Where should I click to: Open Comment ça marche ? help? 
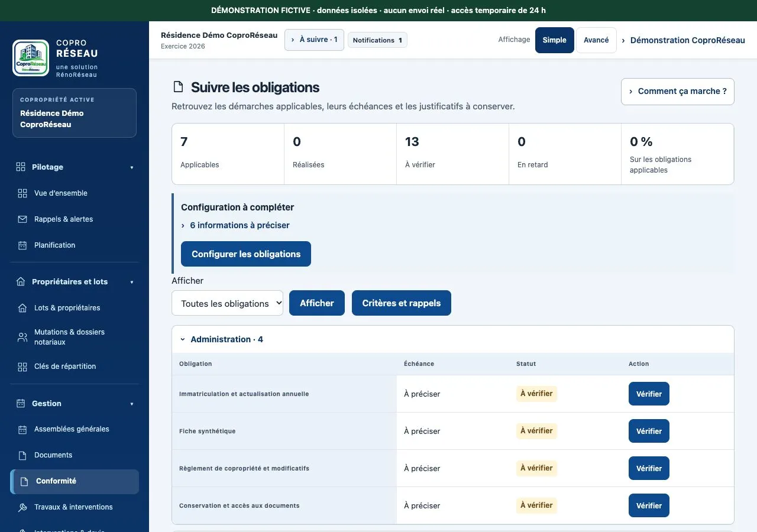point(678,92)
